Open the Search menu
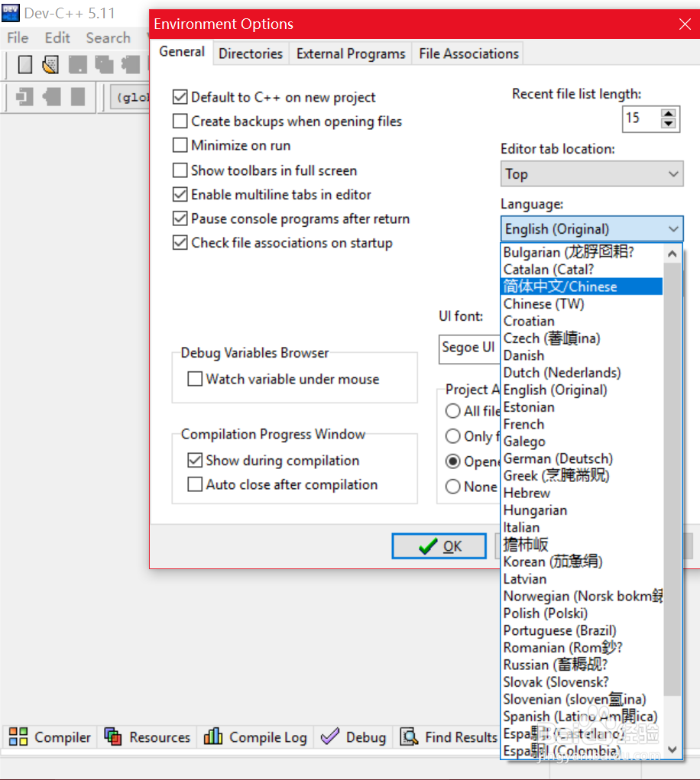 pyautogui.click(x=108, y=37)
